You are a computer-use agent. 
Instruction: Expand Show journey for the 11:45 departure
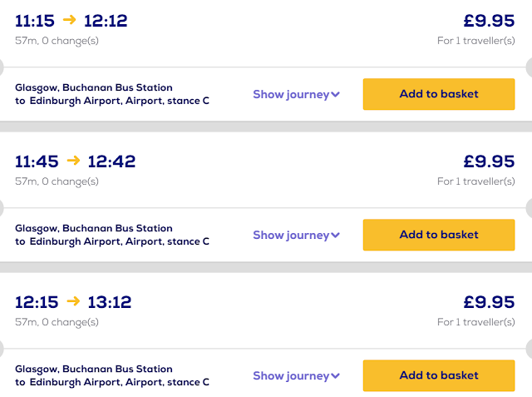(x=296, y=235)
